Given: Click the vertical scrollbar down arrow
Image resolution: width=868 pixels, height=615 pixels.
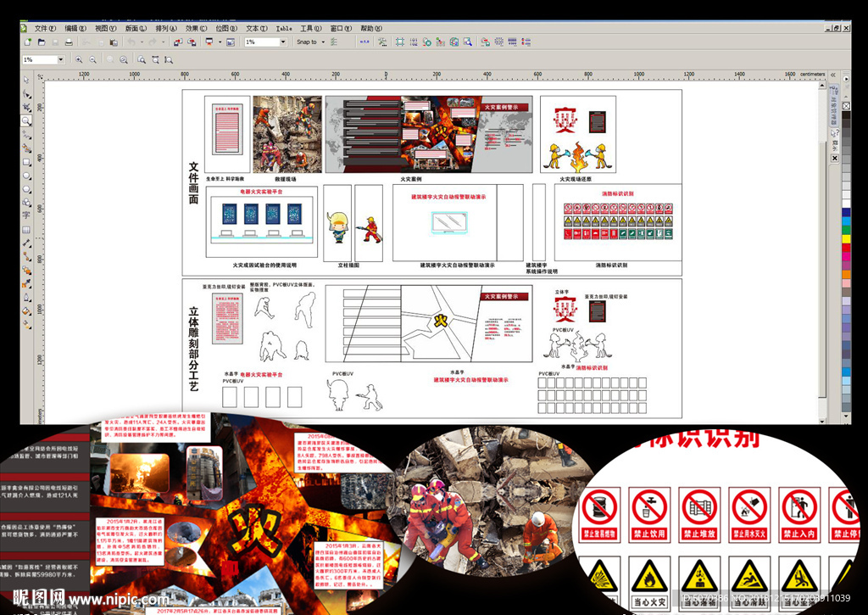Looking at the screenshot, I should point(822,421).
